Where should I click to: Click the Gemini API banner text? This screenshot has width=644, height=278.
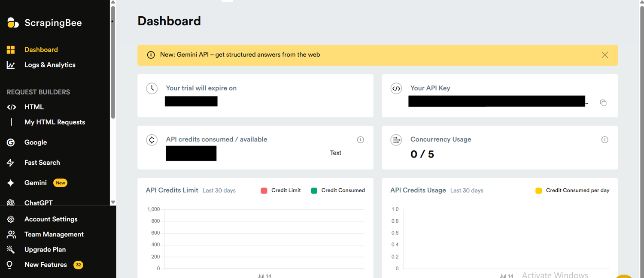[240, 55]
